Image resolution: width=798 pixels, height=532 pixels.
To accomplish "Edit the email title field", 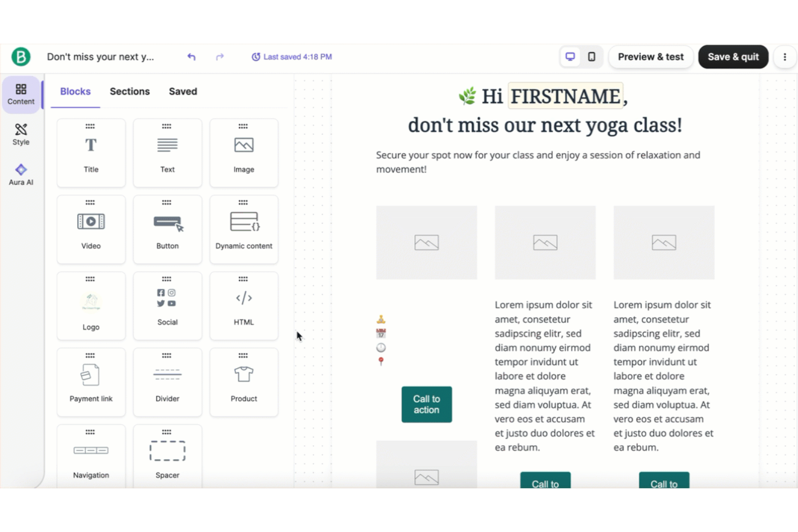I will [x=100, y=56].
